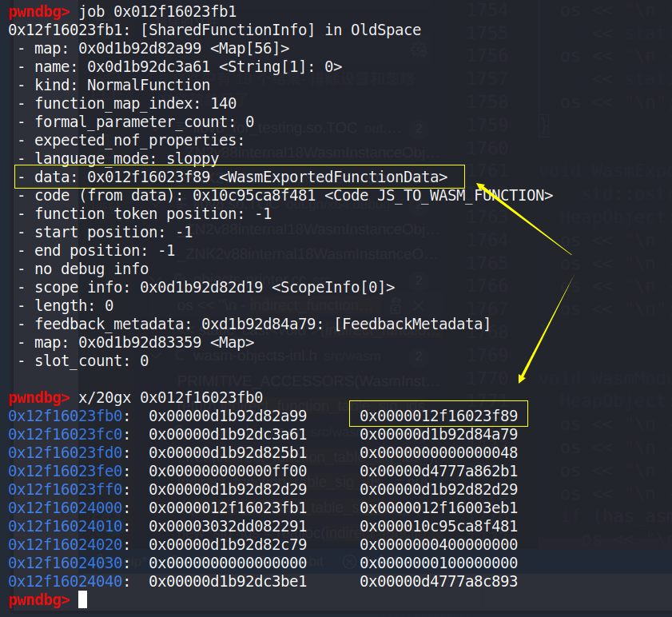The image size is (672, 617).
Task: Click the 'SharedFunctionInfo in OldSpace' header line
Action: click(x=214, y=30)
